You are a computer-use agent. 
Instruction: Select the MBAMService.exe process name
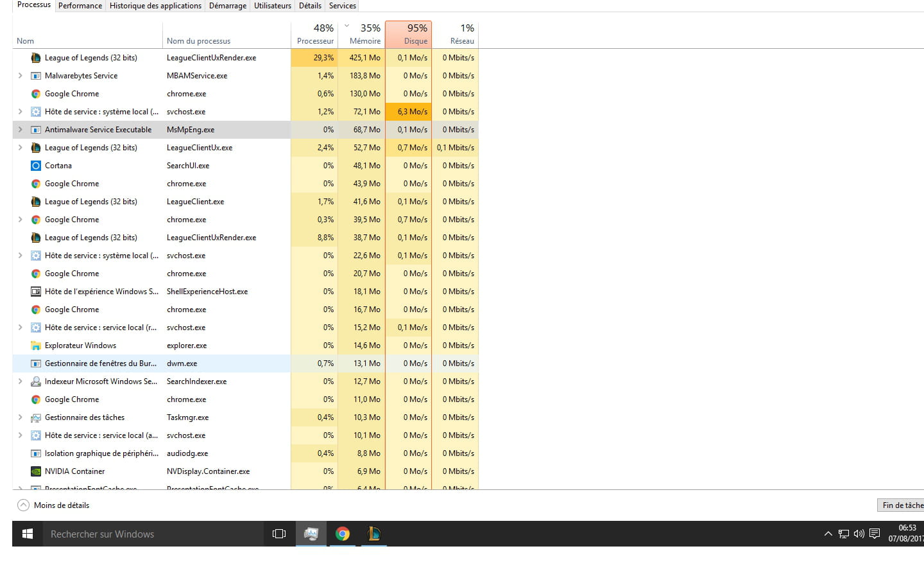197,76
